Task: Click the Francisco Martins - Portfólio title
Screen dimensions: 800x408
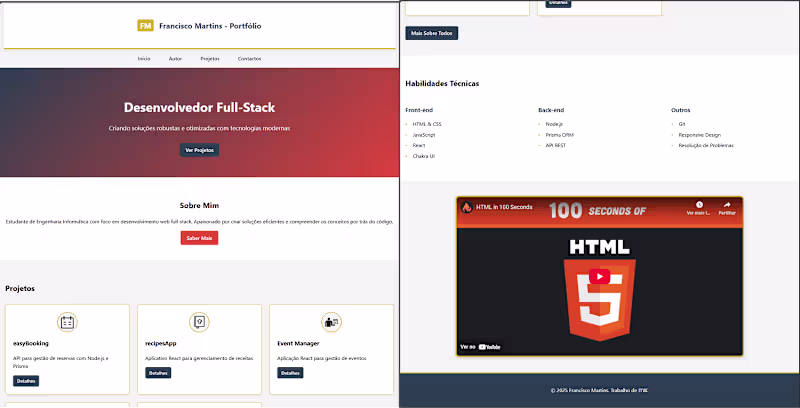Action: pyautogui.click(x=210, y=26)
